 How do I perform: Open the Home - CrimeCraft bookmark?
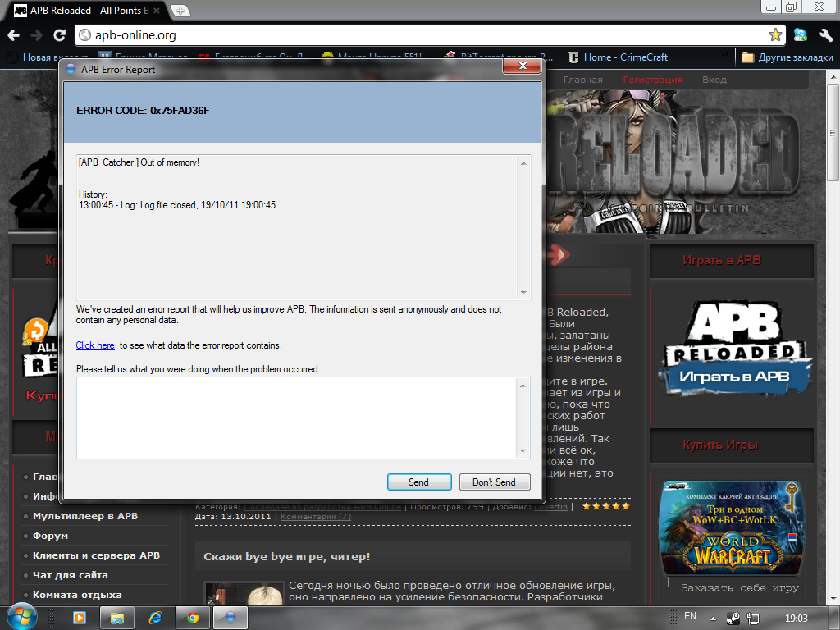(618, 57)
